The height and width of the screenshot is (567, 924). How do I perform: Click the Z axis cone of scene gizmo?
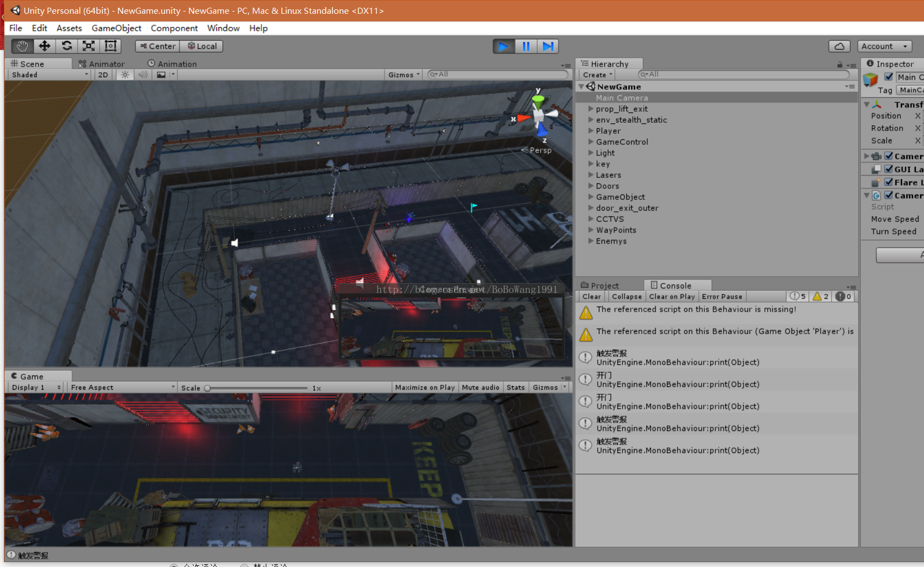pos(543,130)
